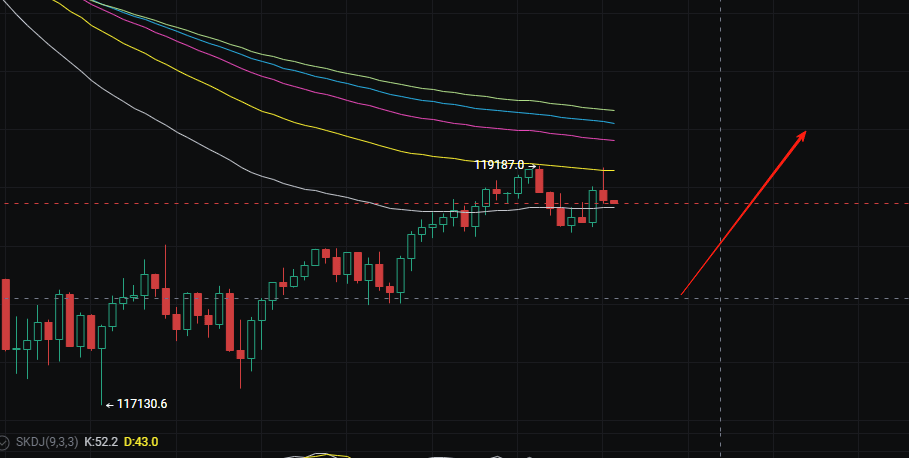Select the yellow D:43.0 value readout
This screenshot has width=909, height=458.
coord(141,442)
